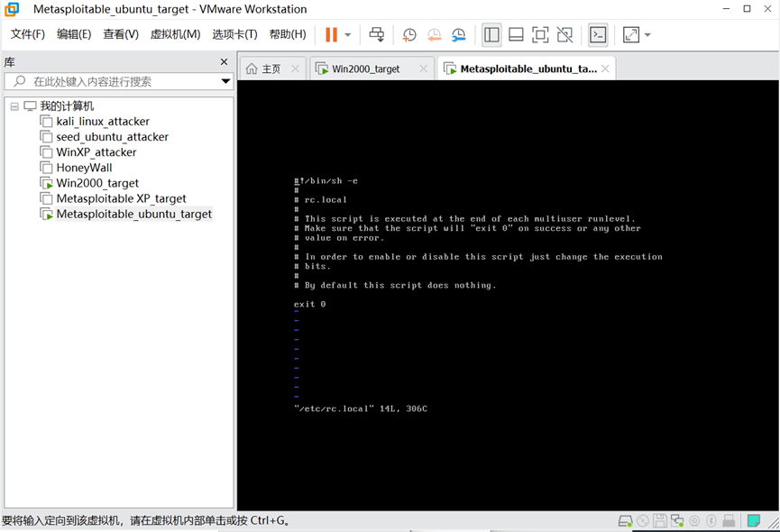
Task: Select the seed_ubuntu_attacker VM
Action: pyautogui.click(x=113, y=137)
